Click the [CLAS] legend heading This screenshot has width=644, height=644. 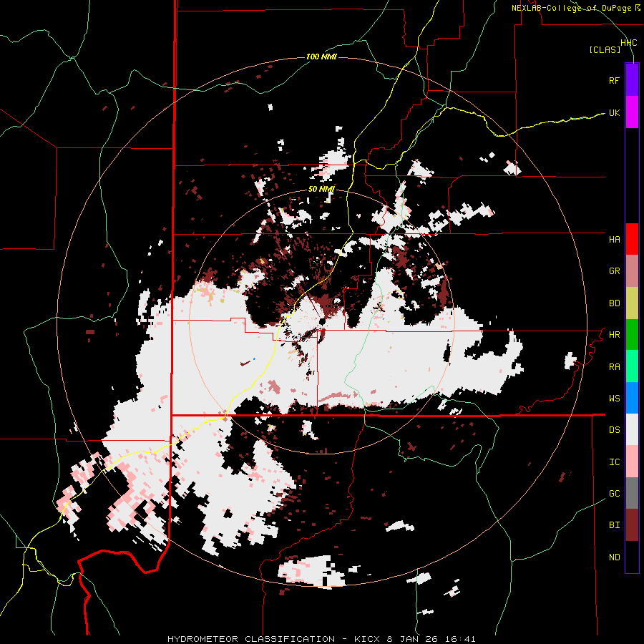(x=605, y=49)
